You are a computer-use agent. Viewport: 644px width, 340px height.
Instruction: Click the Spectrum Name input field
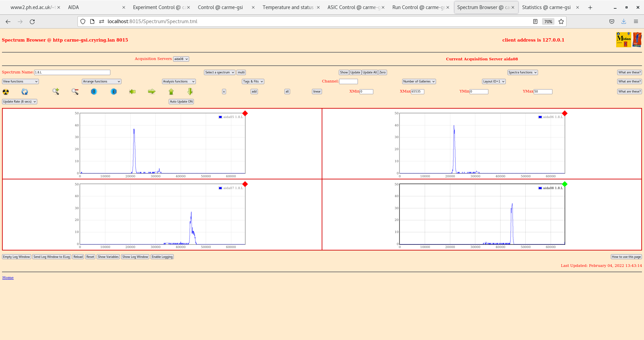[72, 72]
